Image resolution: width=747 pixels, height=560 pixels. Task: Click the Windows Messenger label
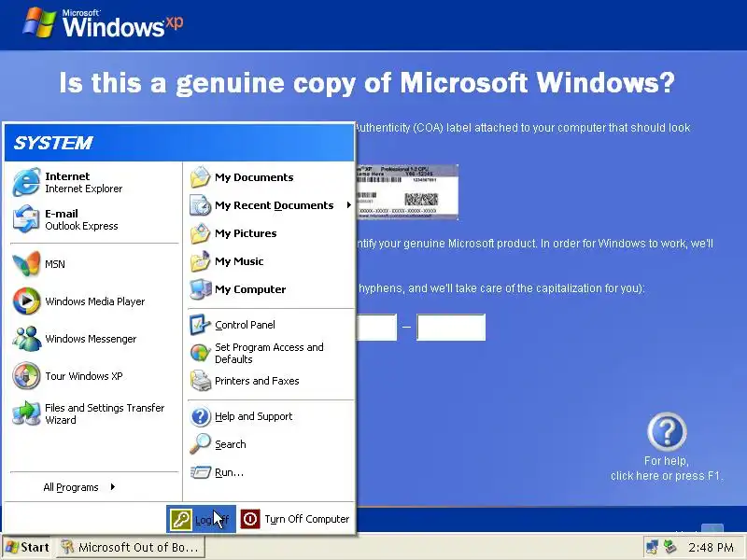(91, 339)
